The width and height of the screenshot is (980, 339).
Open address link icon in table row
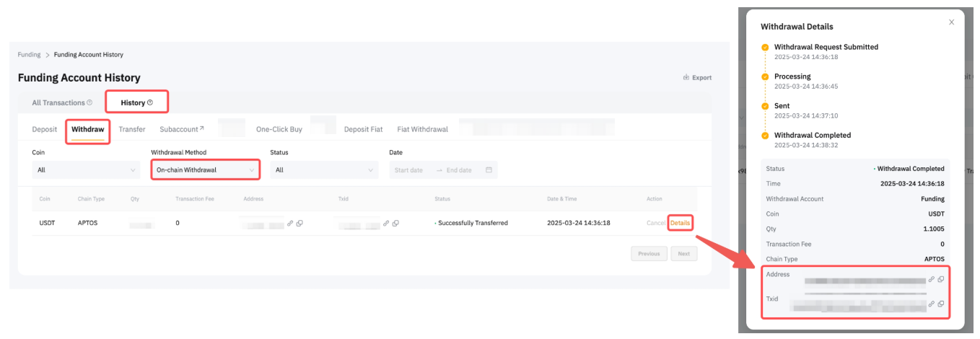pyautogui.click(x=290, y=224)
